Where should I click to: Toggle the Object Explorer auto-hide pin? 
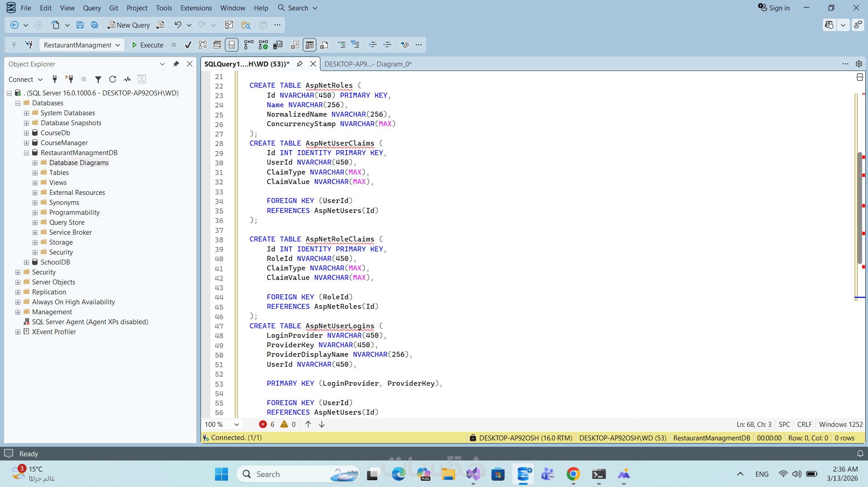point(176,64)
